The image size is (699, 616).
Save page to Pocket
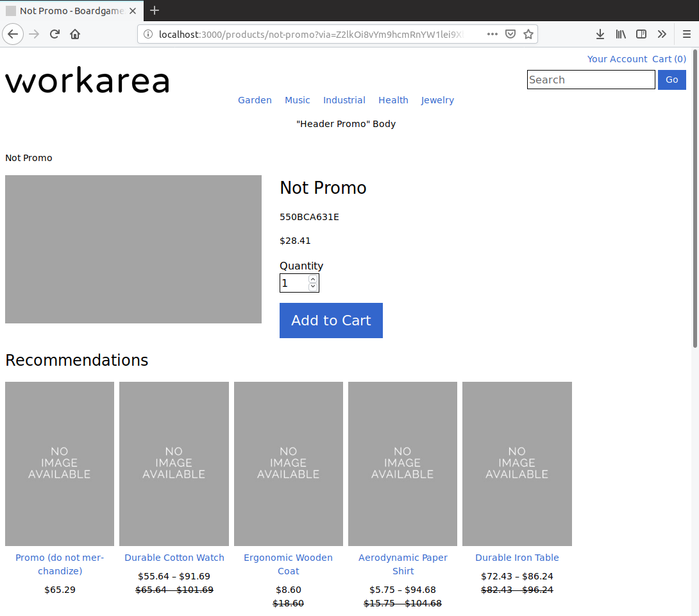tap(510, 35)
